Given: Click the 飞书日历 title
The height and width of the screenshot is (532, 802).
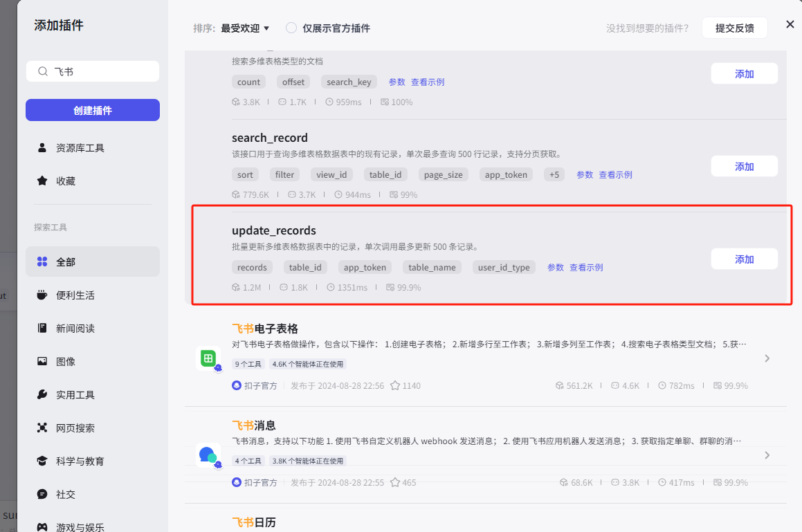Looking at the screenshot, I should (254, 522).
